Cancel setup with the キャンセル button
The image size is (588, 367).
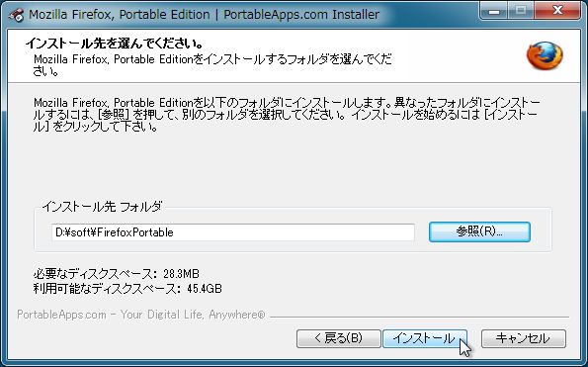tap(524, 338)
